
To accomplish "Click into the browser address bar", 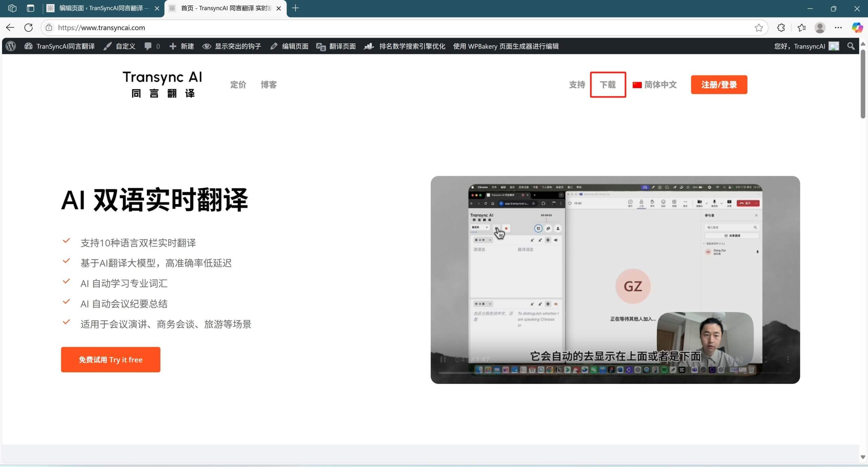I will click(403, 27).
